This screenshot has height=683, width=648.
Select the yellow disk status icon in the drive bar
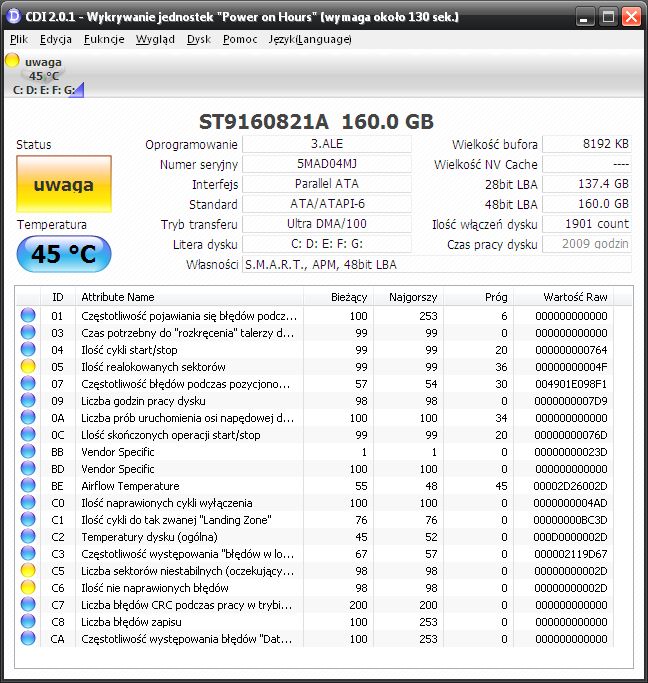[12, 61]
